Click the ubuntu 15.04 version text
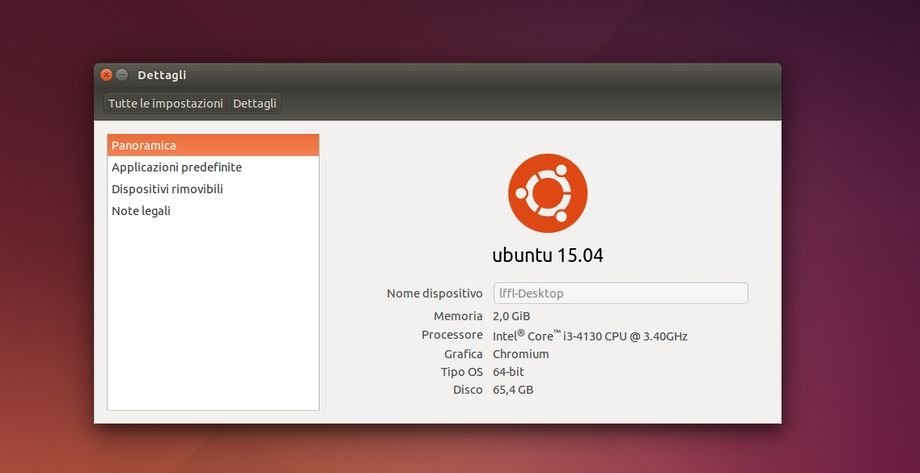This screenshot has width=920, height=473. (x=547, y=255)
